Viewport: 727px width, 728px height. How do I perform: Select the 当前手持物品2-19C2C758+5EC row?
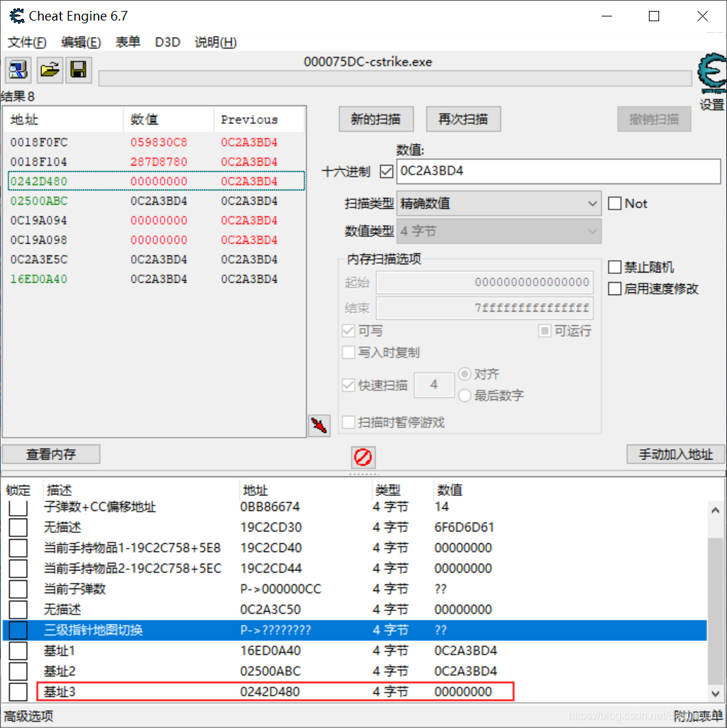[x=355, y=568]
